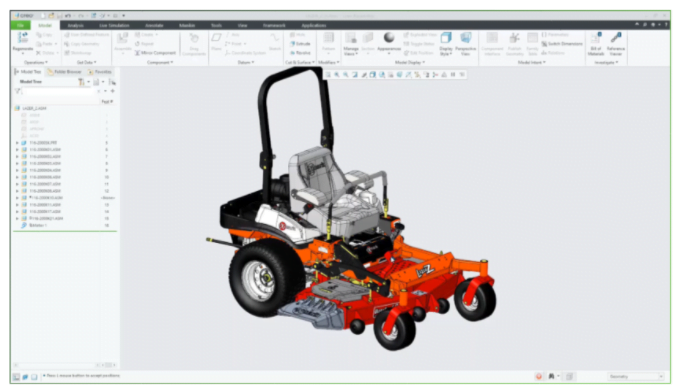Switch to the Favorites tab
This screenshot has height=392, width=677.
pyautogui.click(x=100, y=72)
